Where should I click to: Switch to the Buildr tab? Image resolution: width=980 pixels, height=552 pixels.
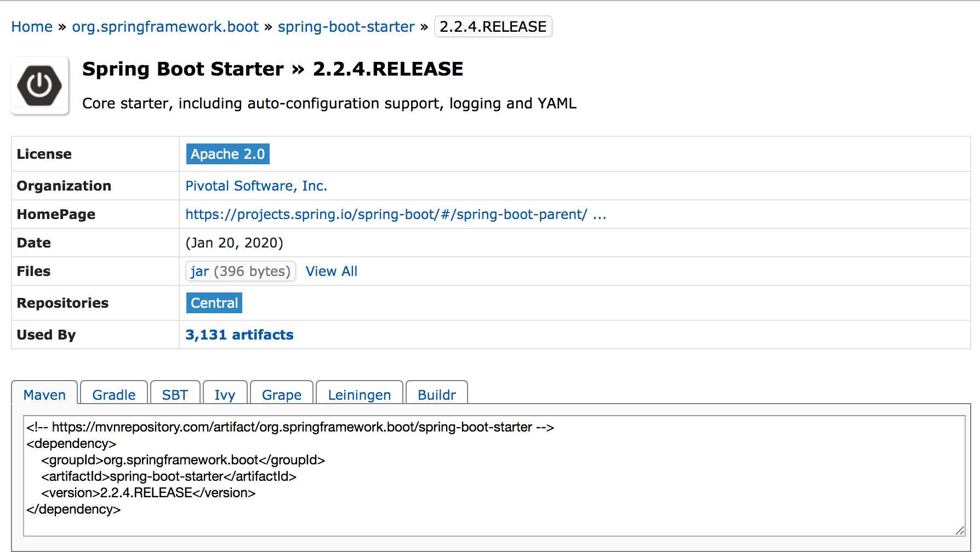(436, 394)
